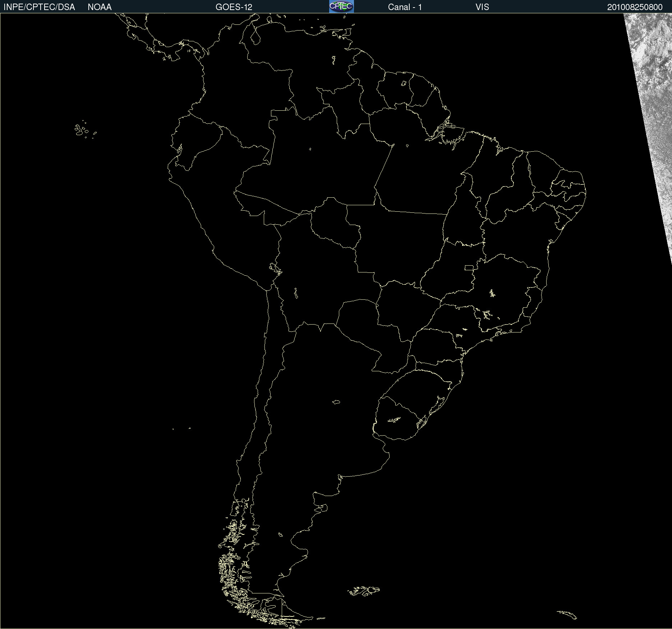Screen dimensions: 672x629
Task: Click the VIS channel label
Action: (x=482, y=7)
